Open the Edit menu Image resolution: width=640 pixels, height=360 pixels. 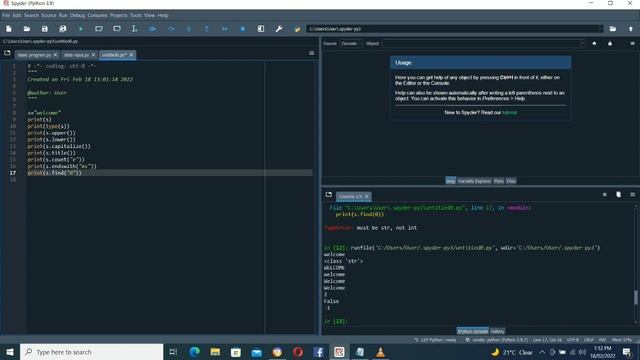pos(17,15)
